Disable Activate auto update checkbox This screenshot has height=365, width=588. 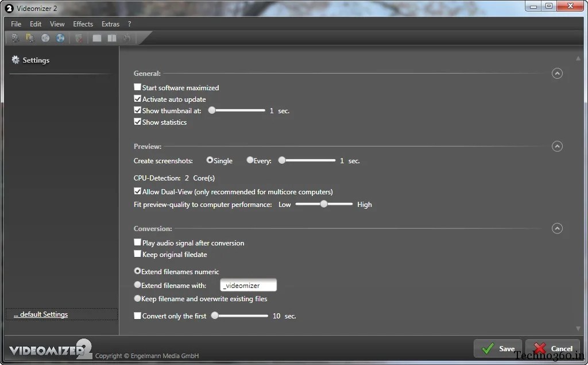click(137, 99)
